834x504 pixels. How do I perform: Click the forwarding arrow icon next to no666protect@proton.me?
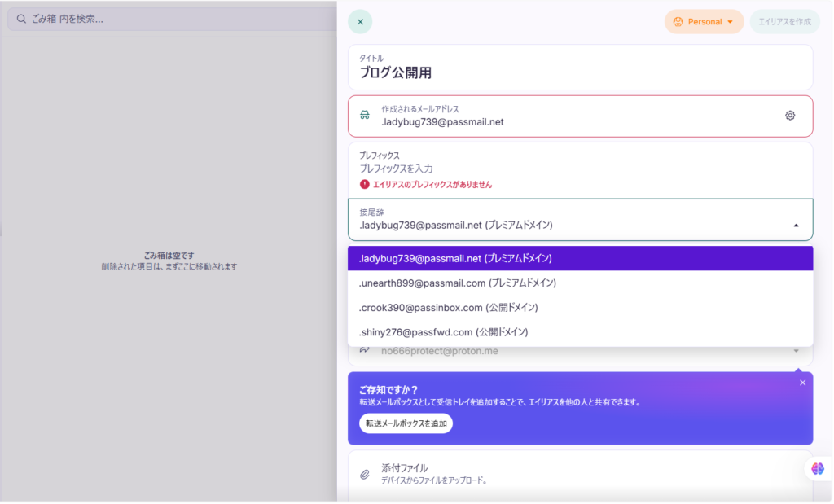pyautogui.click(x=363, y=348)
